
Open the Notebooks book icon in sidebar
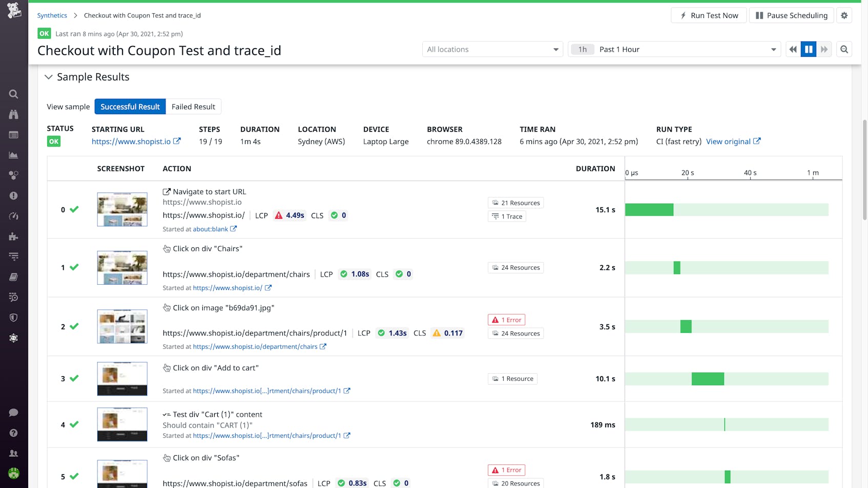(x=14, y=277)
